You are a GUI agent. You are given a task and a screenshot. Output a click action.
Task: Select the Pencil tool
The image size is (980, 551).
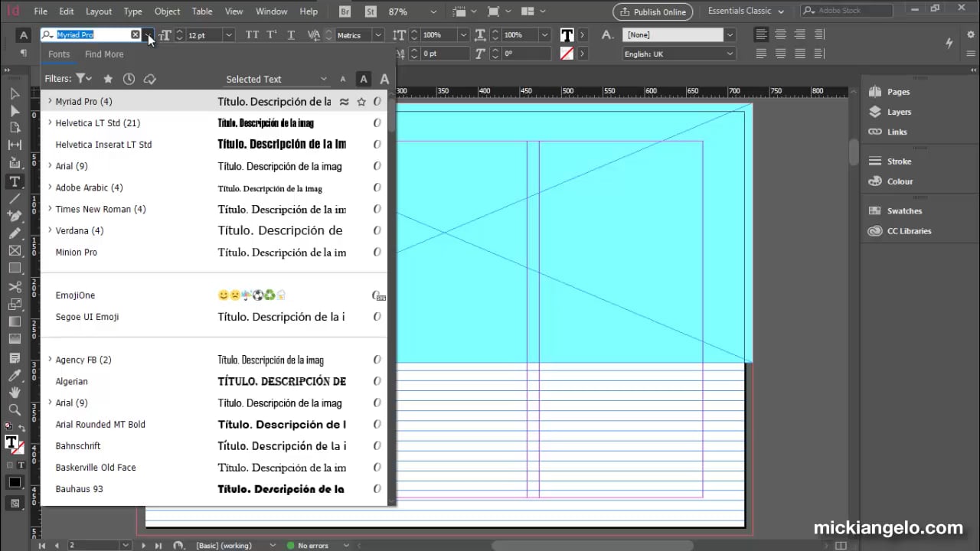[x=15, y=233]
